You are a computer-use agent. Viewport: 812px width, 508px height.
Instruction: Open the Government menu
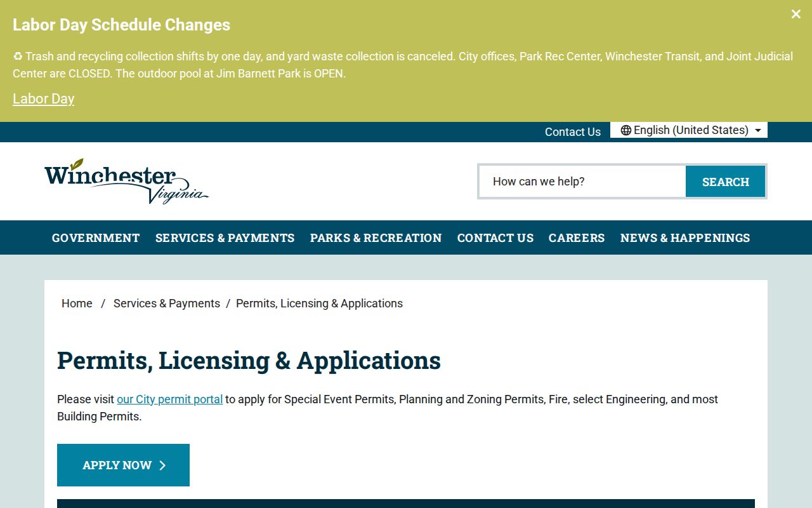96,237
